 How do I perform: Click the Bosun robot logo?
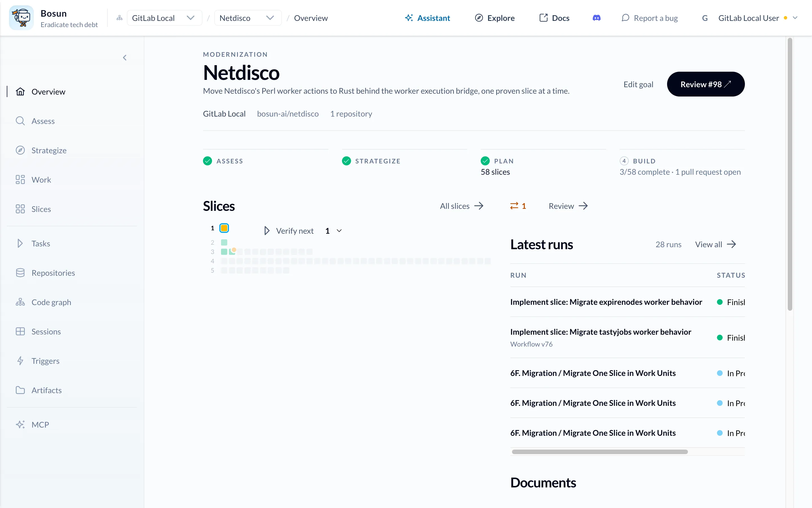click(21, 18)
